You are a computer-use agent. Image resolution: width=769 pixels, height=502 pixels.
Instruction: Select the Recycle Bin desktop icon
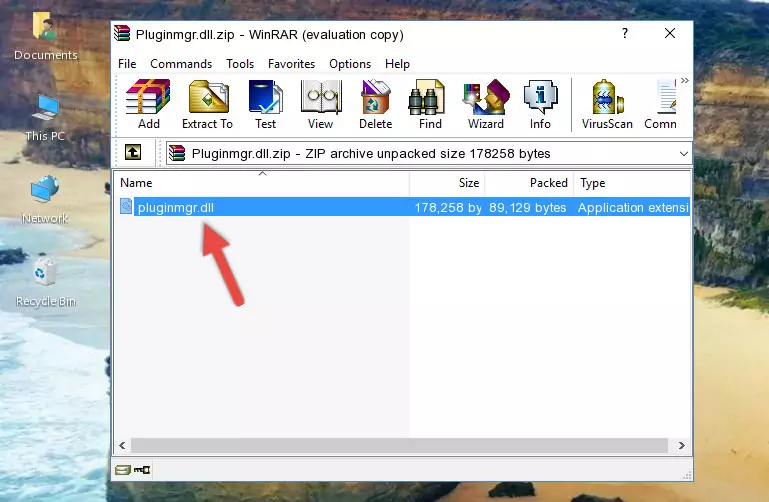(46, 283)
